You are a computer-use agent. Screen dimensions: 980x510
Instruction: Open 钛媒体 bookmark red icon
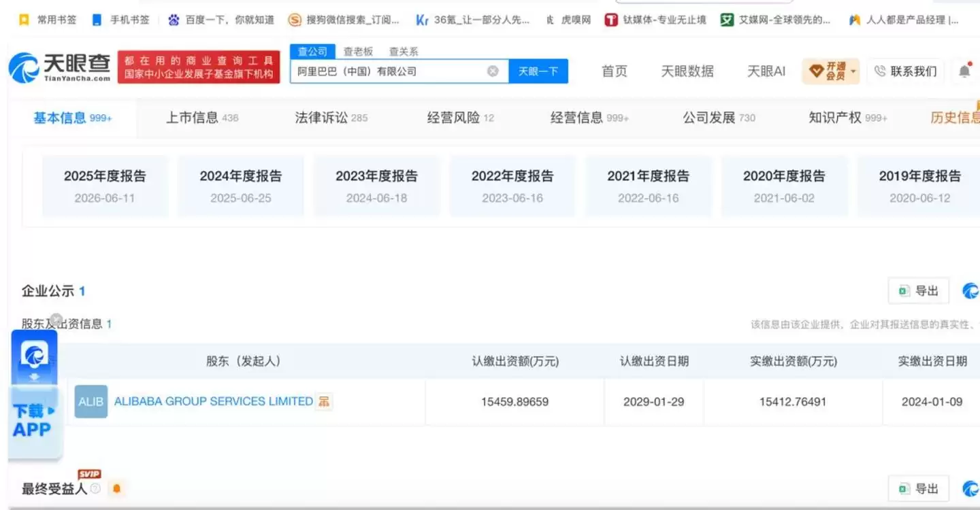point(611,20)
